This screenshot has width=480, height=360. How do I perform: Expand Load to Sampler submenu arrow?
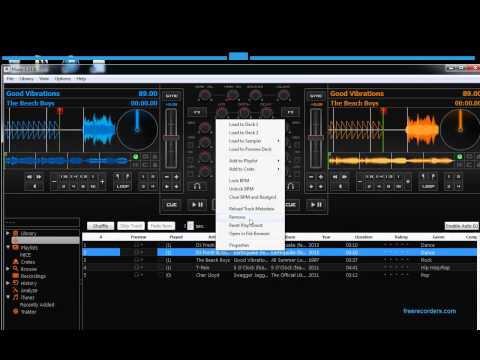pos(278,141)
